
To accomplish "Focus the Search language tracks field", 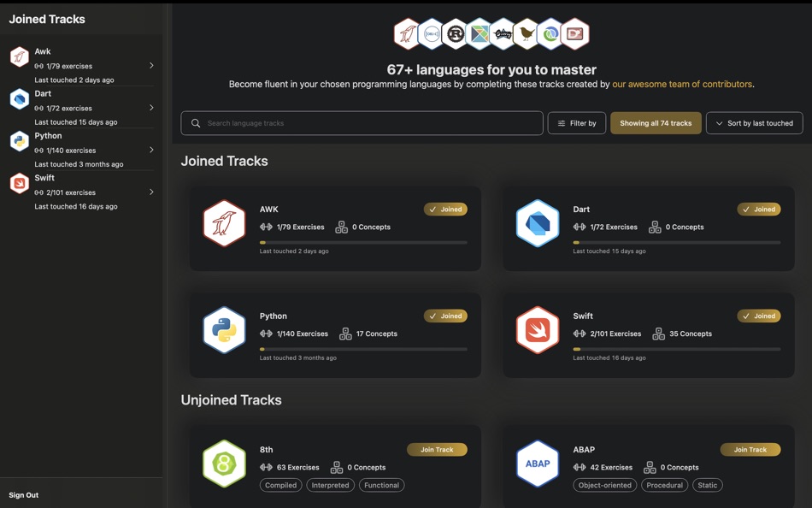I will 362,123.
